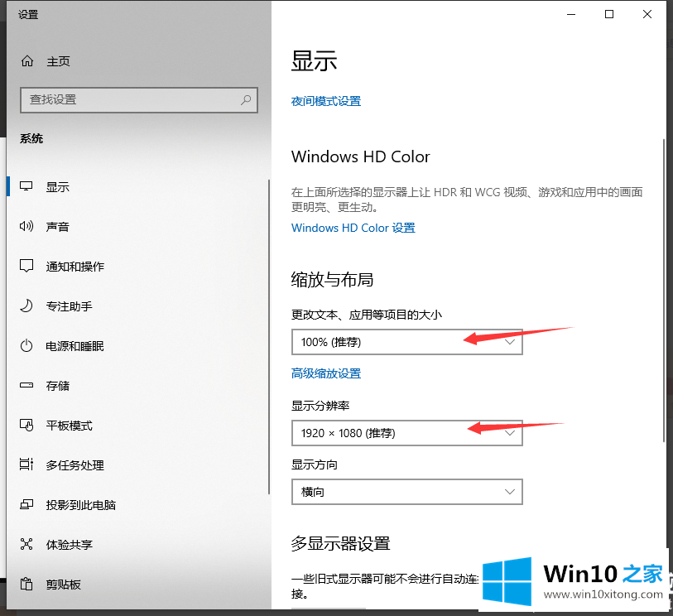This screenshot has width=673, height=616.
Task: Open the 100% (推荐) scale dropdown
Action: [407, 342]
